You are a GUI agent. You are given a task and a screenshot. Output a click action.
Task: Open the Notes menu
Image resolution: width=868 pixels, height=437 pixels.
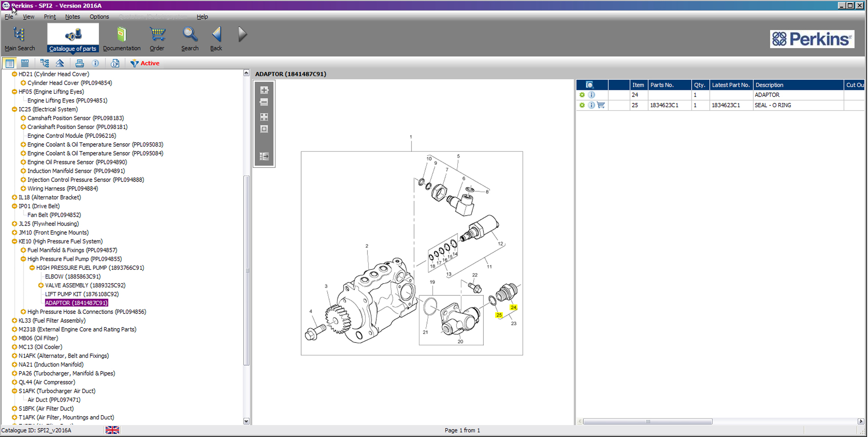click(x=72, y=17)
